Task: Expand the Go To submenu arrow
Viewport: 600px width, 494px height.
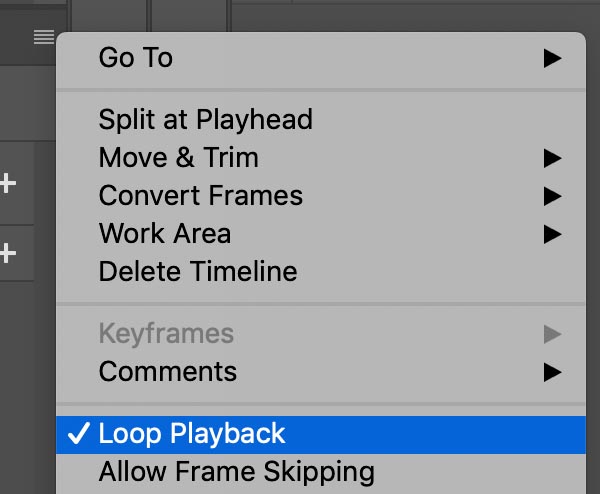Action: pyautogui.click(x=552, y=58)
